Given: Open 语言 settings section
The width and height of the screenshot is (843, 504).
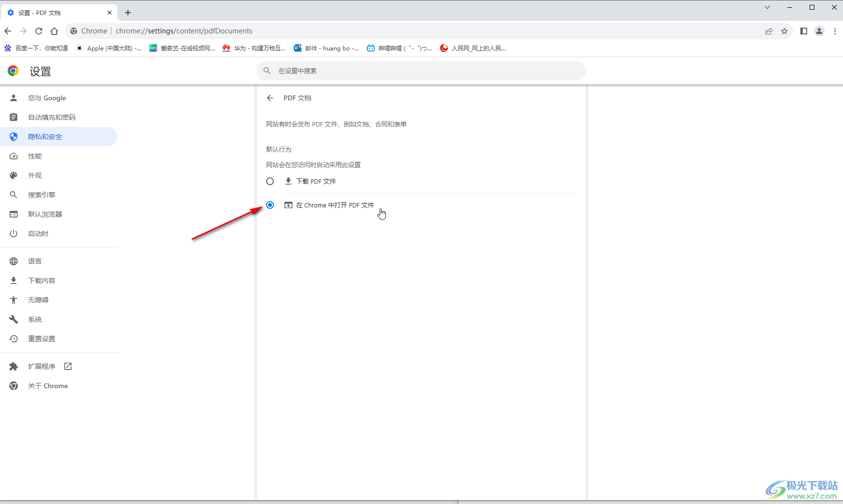Looking at the screenshot, I should (59, 261).
